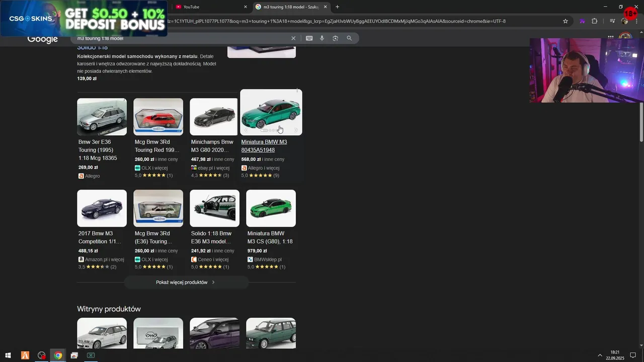The height and width of the screenshot is (362, 644).
Task: Open the on-screen keyboard input tool
Action: coord(309,38)
